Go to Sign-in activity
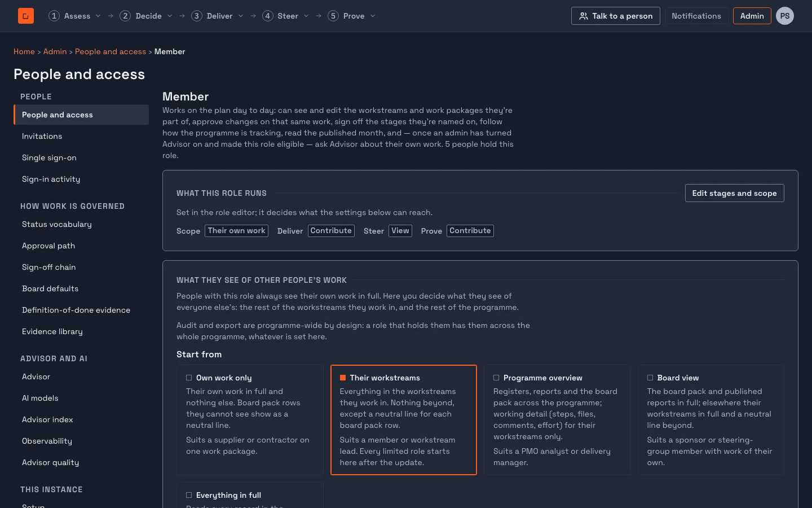812x508 pixels. point(81,179)
